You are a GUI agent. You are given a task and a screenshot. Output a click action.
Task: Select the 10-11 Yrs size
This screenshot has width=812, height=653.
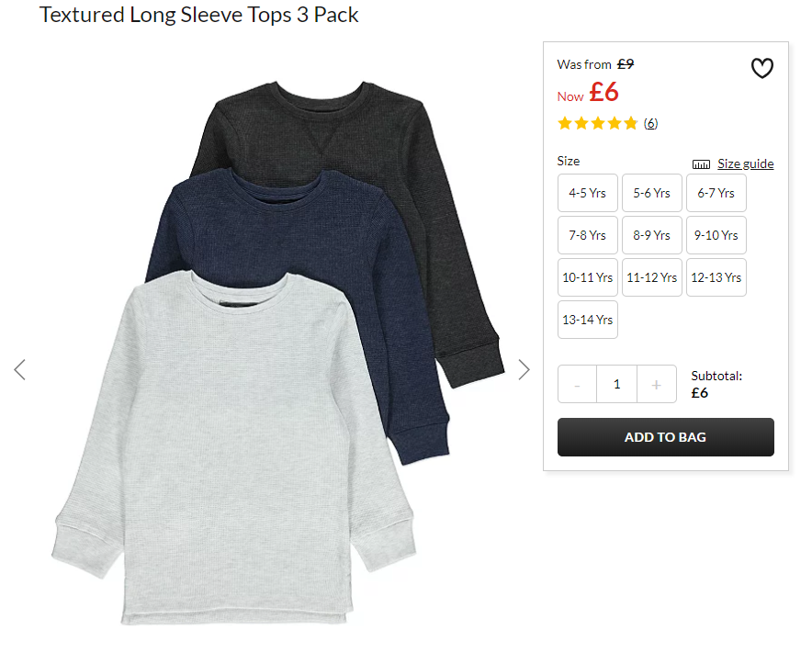click(587, 277)
